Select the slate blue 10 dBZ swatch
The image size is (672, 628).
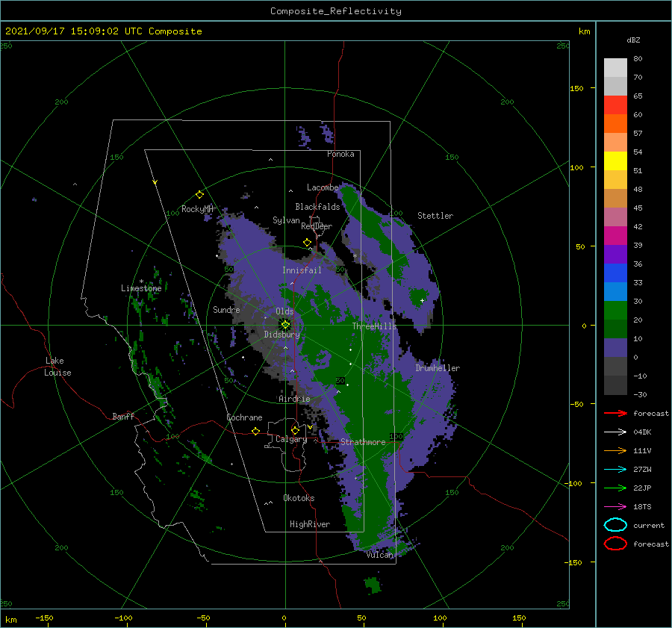[615, 347]
